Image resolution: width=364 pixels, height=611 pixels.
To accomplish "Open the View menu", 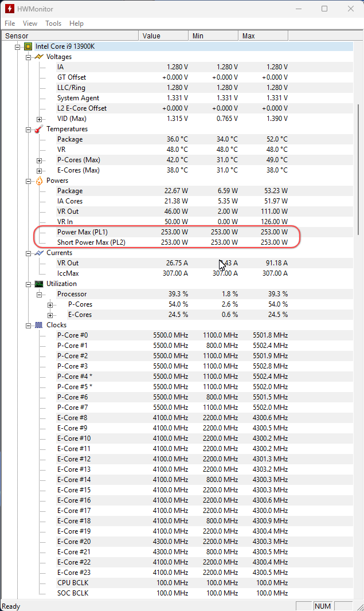I will [x=30, y=23].
